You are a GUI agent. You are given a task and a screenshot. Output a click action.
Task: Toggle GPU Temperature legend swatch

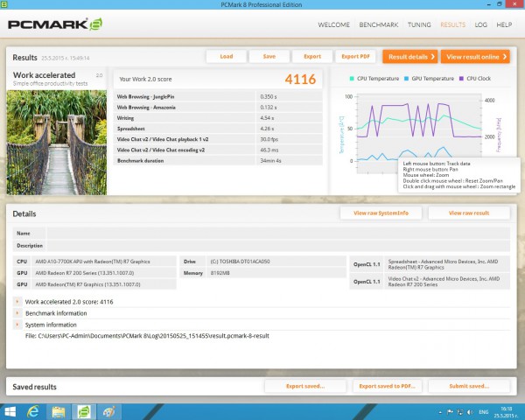point(406,79)
